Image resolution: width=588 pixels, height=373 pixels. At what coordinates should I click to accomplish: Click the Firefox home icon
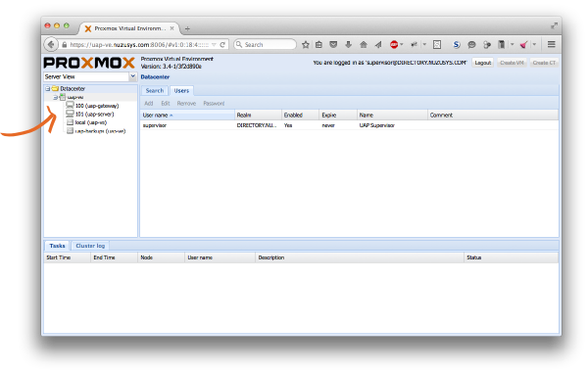click(x=363, y=45)
